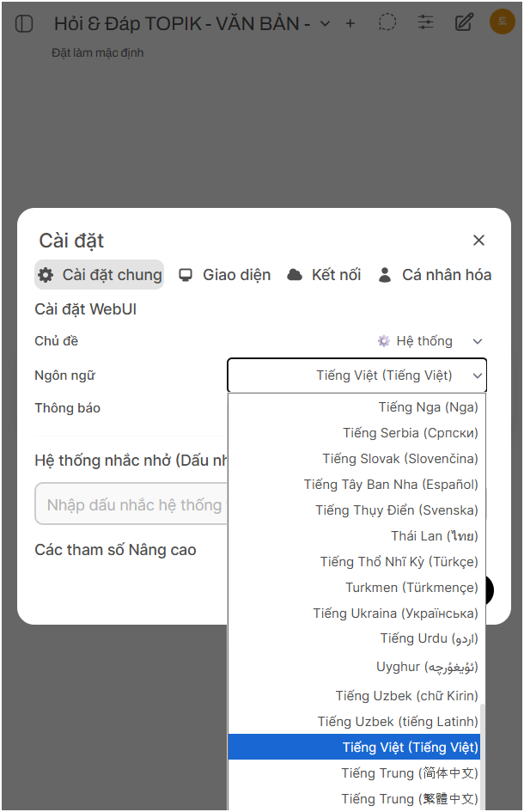Select the Cài đặt chung tab
Screen dimensions: 524x812
tap(100, 275)
